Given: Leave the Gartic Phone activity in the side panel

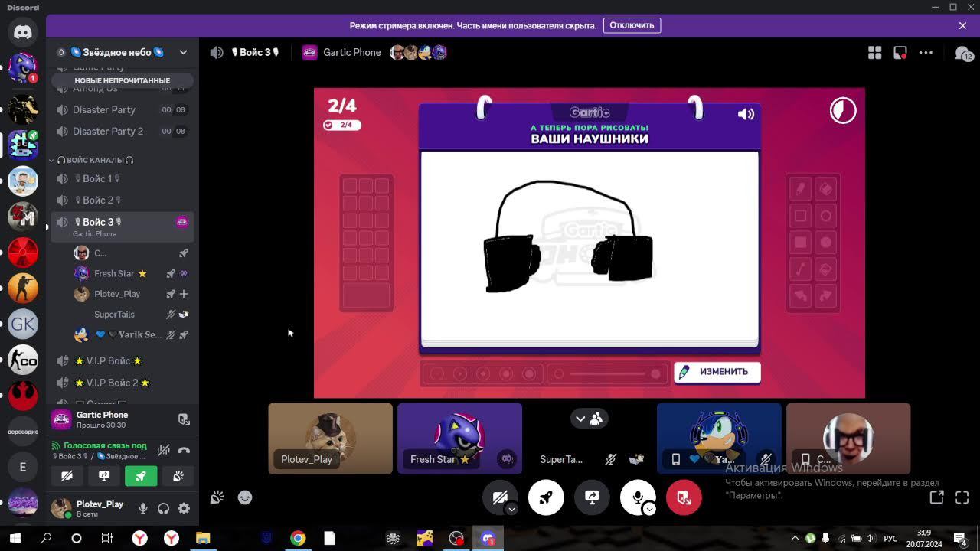Looking at the screenshot, I should point(184,419).
